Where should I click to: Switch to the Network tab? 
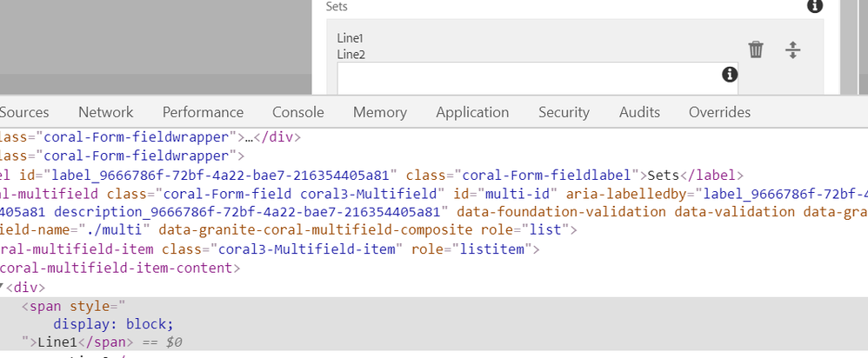click(106, 112)
